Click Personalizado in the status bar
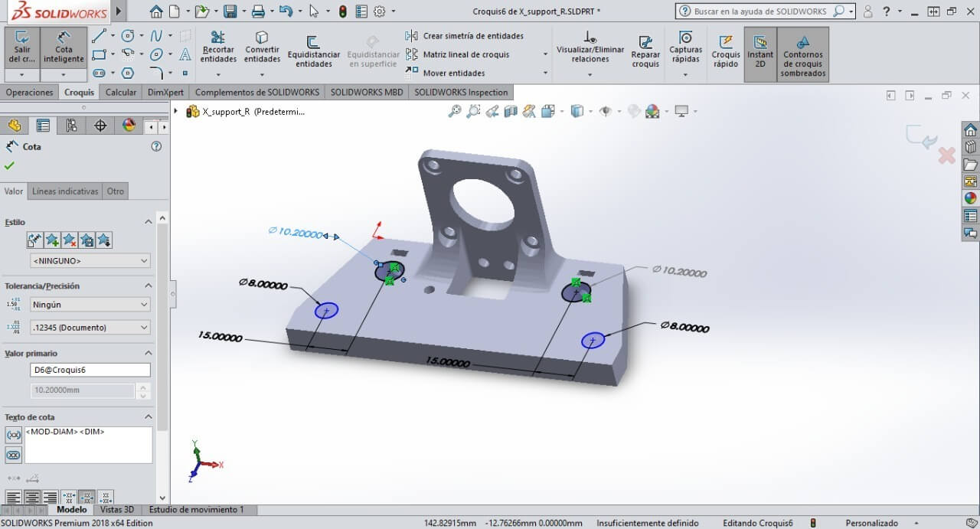980x529 pixels. (871, 523)
